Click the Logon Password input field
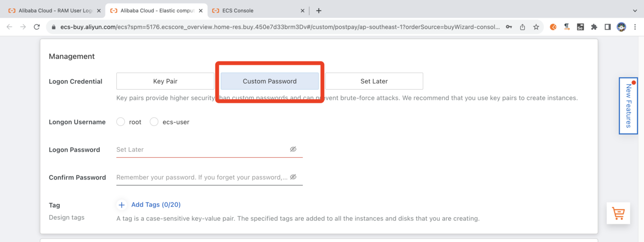 click(201, 149)
